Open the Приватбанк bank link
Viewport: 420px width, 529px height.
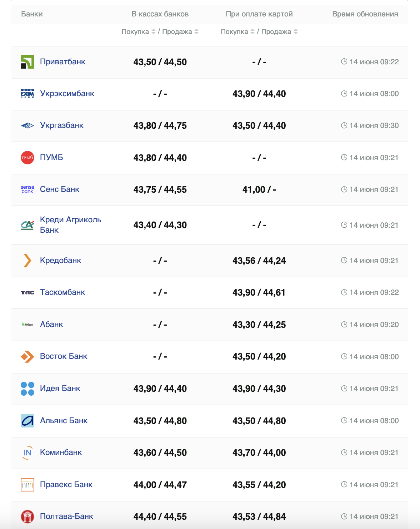point(62,62)
